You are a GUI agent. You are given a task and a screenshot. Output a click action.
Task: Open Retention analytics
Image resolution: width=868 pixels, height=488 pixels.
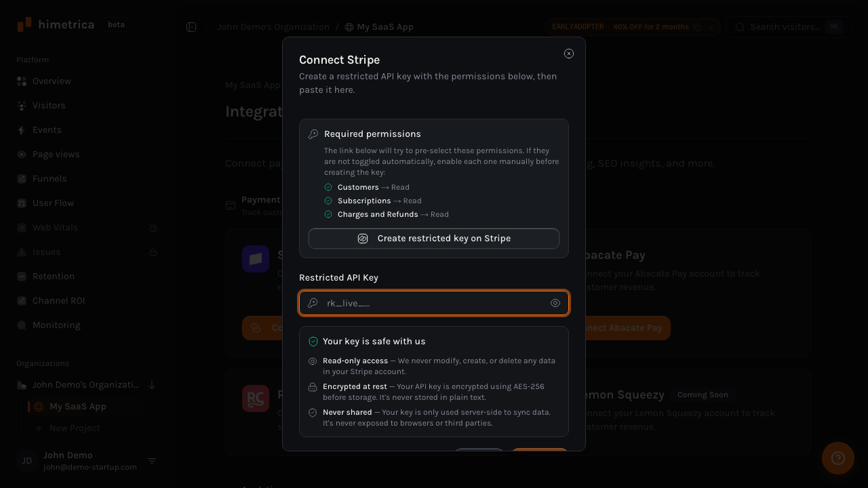point(54,277)
